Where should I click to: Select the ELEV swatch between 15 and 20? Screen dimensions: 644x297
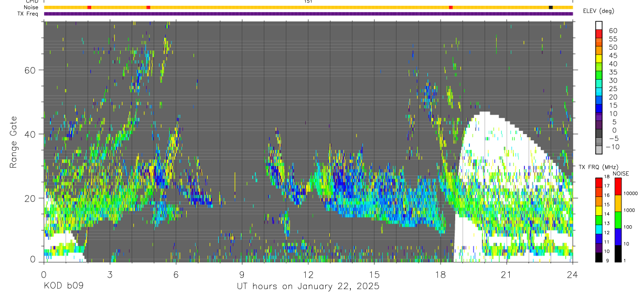pyautogui.click(x=599, y=101)
